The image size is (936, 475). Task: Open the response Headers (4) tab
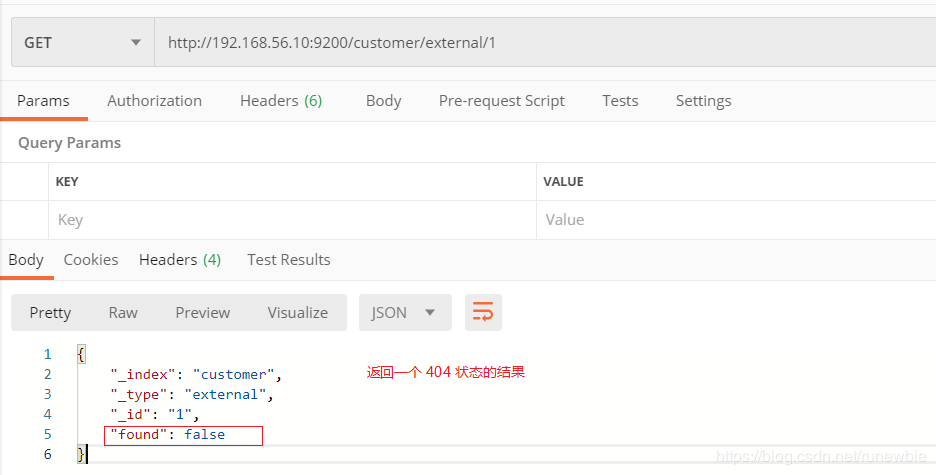tap(180, 260)
